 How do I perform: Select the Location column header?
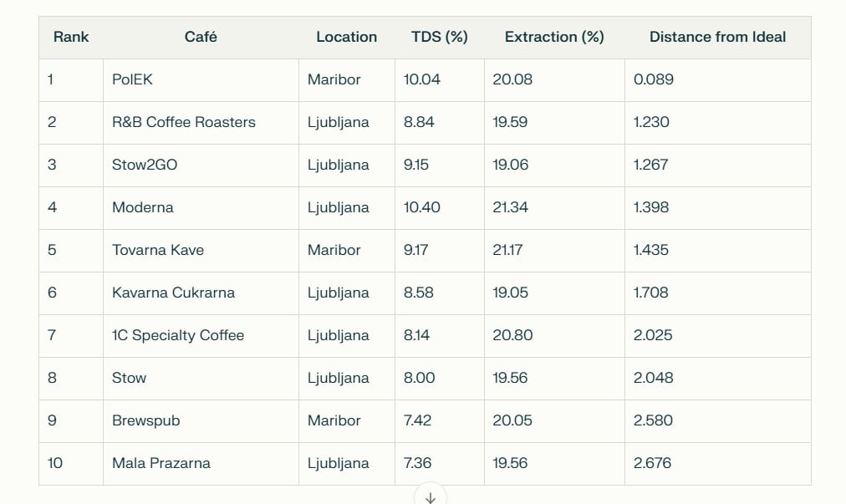pos(346,37)
